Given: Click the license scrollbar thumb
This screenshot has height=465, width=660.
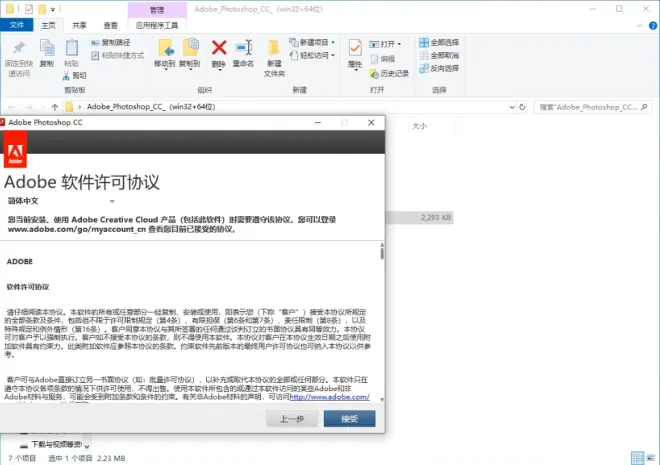Looking at the screenshot, I should pyautogui.click(x=382, y=253).
